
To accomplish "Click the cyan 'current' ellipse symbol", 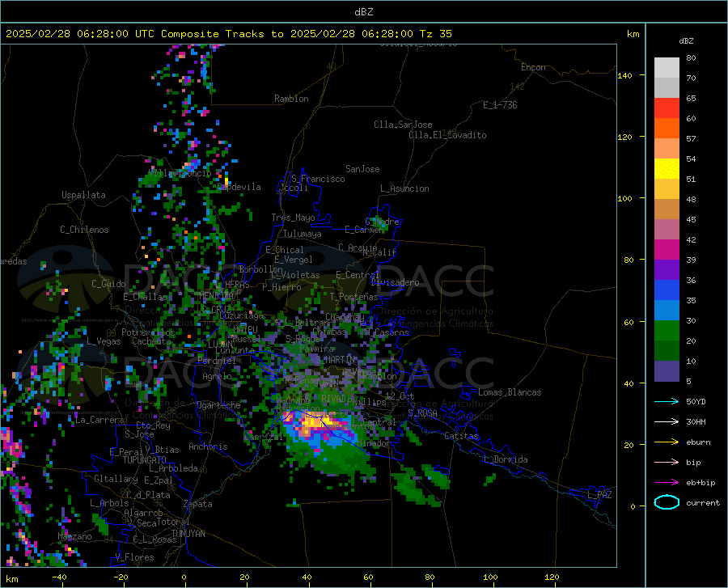I will pos(667,502).
